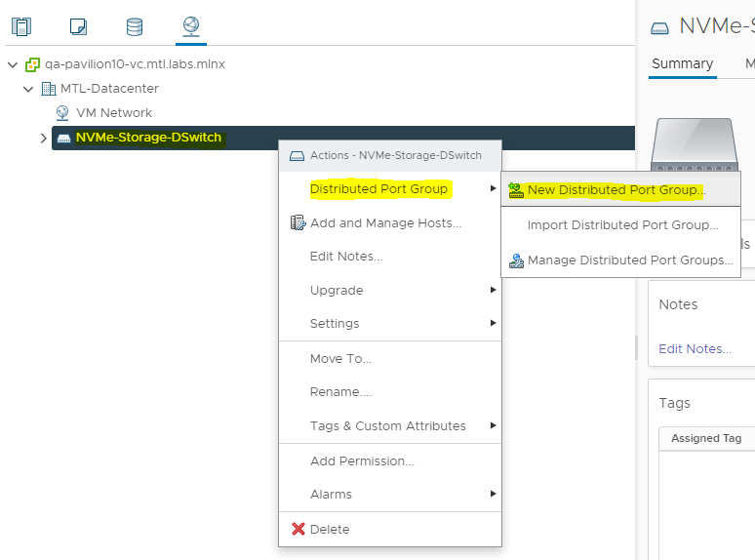Click the switch icon beside the NVMe title
Image resolution: width=755 pixels, height=560 pixels.
[x=659, y=28]
